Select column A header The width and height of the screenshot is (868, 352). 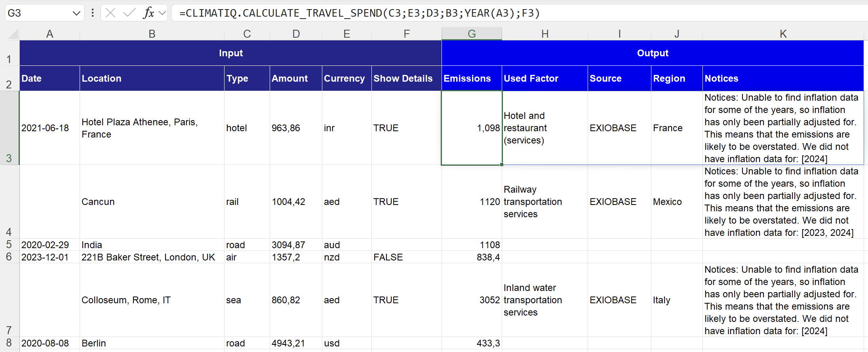(49, 34)
